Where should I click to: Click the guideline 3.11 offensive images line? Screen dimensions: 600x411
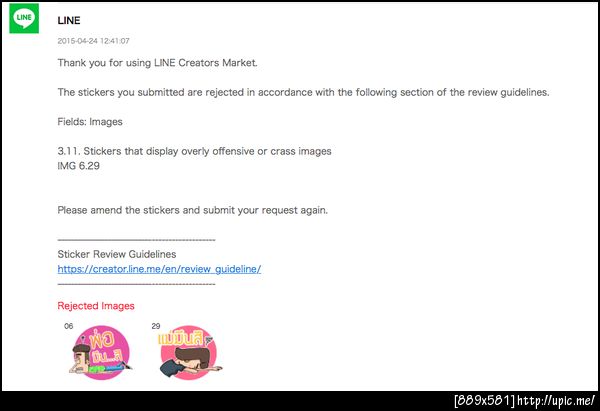click(194, 151)
